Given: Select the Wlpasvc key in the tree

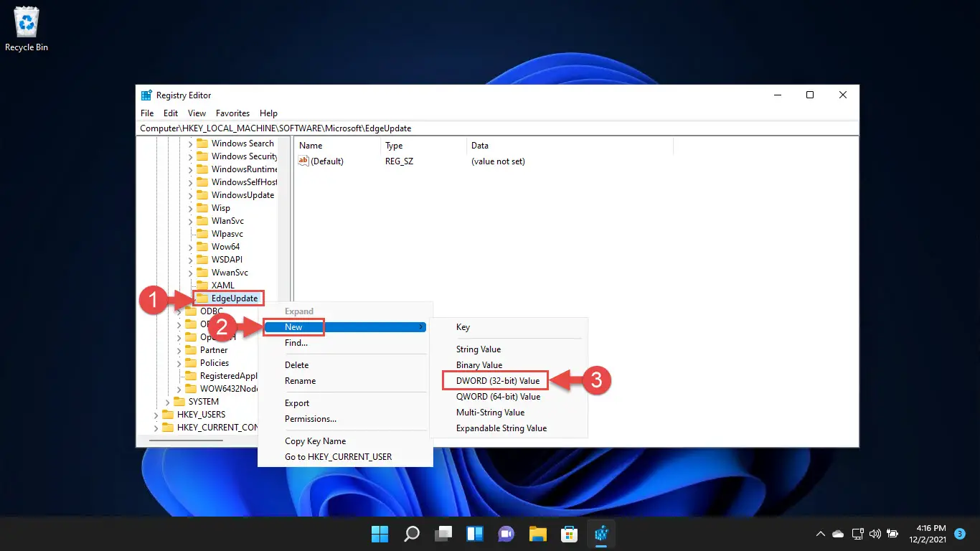Looking at the screenshot, I should click(x=227, y=234).
